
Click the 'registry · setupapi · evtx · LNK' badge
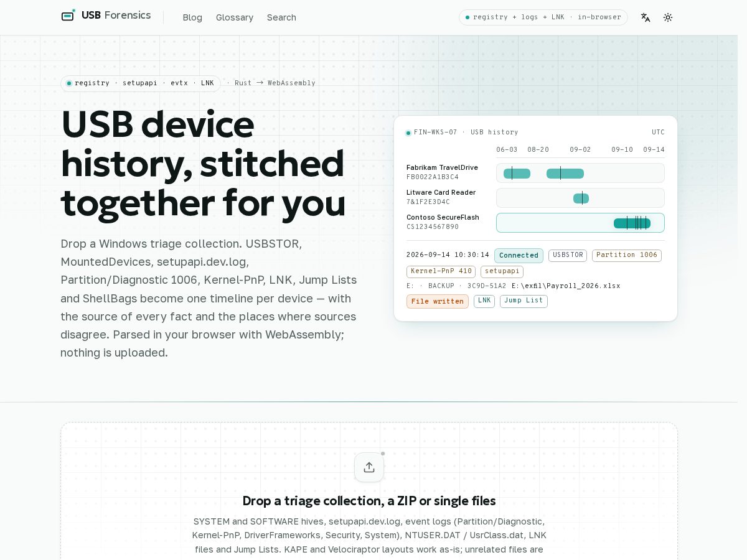click(x=141, y=83)
